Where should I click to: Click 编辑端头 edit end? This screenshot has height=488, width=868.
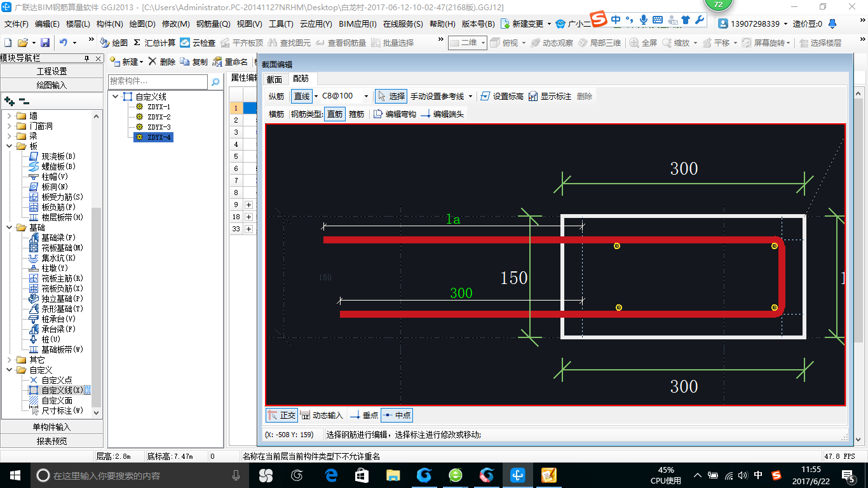pos(442,114)
